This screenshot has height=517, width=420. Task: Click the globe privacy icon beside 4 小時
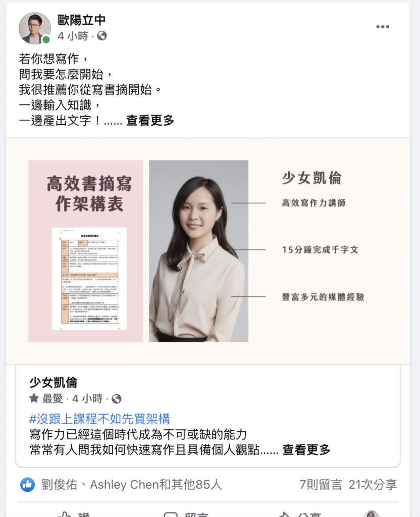point(102,36)
